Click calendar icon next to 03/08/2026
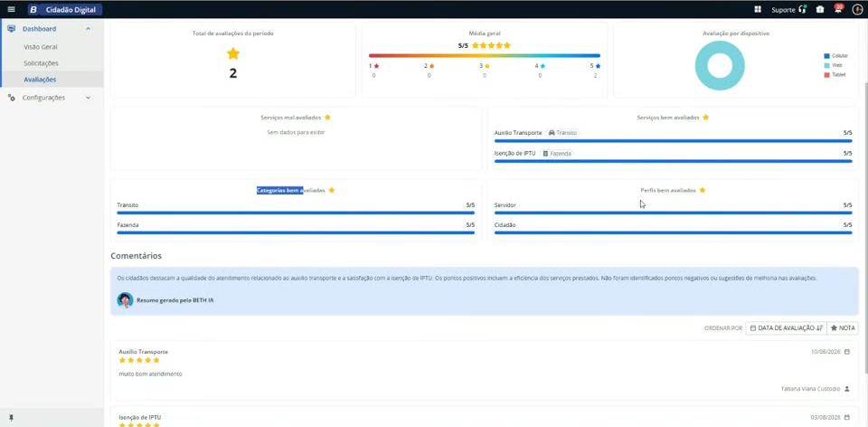This screenshot has width=868, height=427. pos(846,417)
